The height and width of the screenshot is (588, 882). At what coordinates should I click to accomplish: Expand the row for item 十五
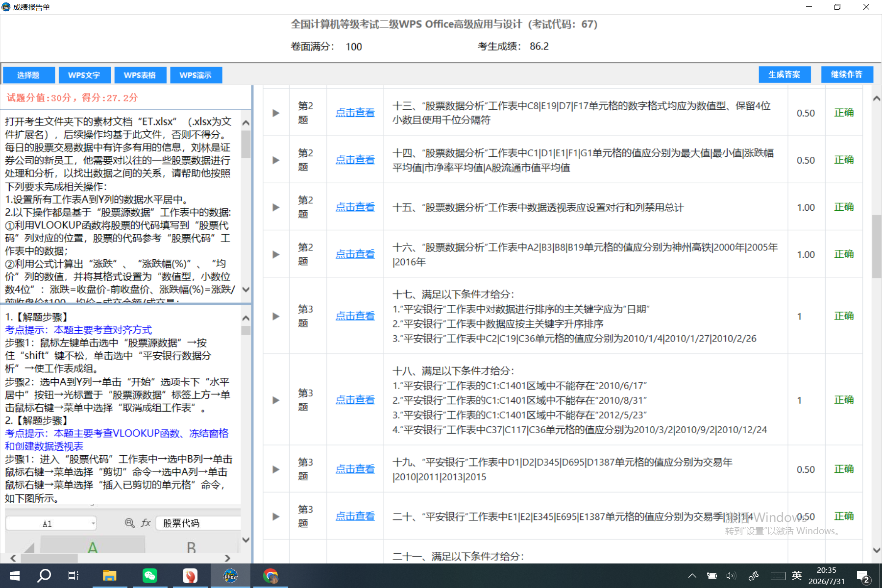[x=276, y=207]
